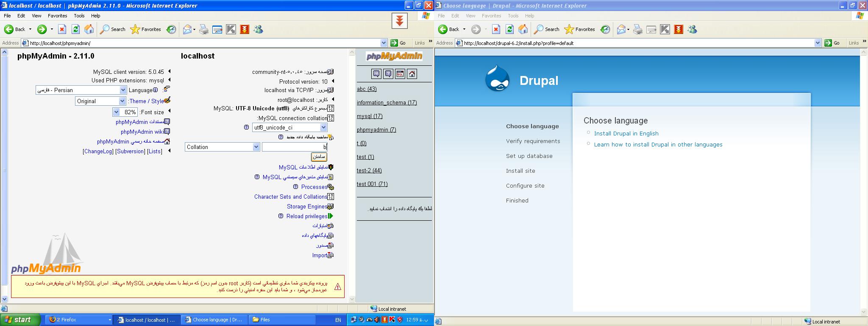Screen dimensions: 868x326
Task: Open the red SQL query window icon in phpMyAdmin sidebar
Action: point(400,74)
